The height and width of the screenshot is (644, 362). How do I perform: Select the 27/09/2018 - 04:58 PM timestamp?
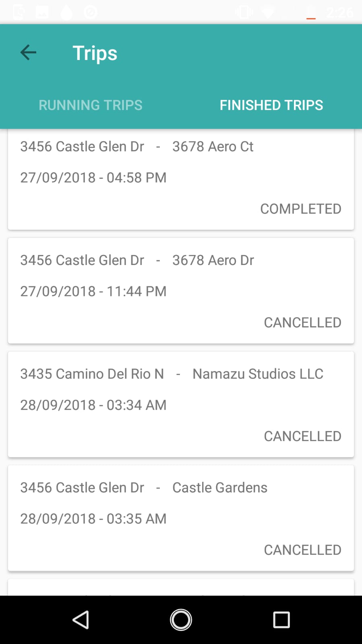93,178
